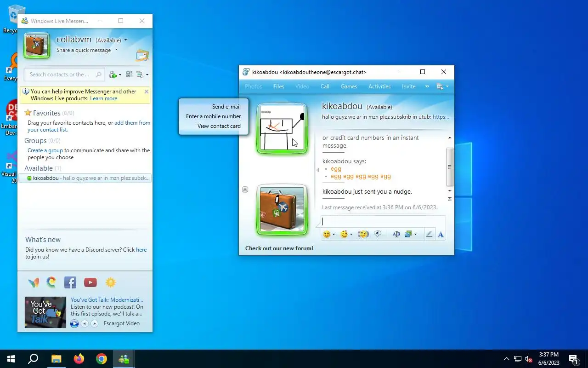
Task: Click the green status icon next to kikoabdou
Action: pos(29,178)
